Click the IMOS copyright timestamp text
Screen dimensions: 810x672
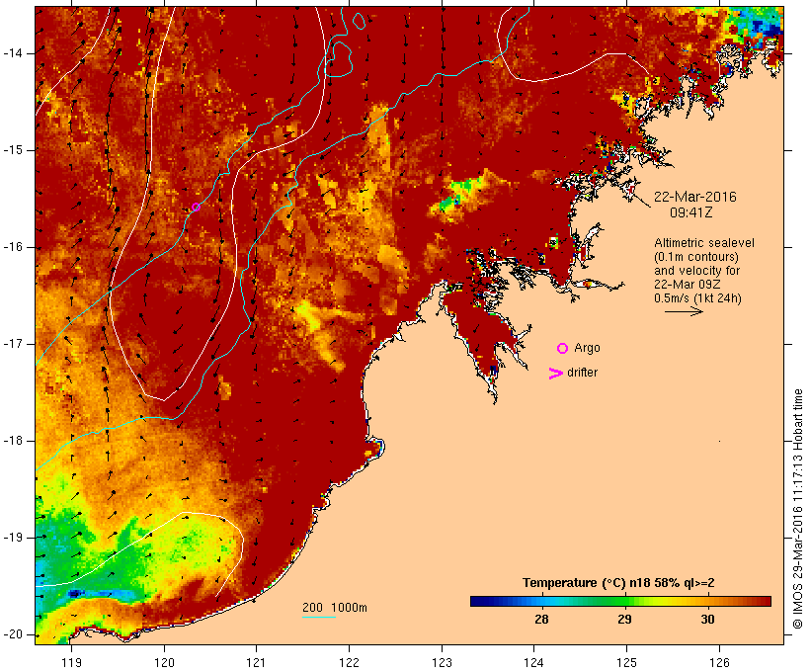[798, 509]
